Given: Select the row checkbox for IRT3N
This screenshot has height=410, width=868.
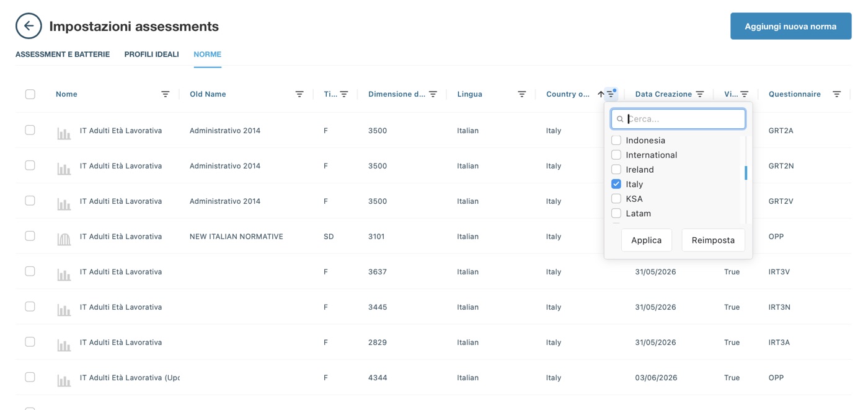Looking at the screenshot, I should [30, 307].
